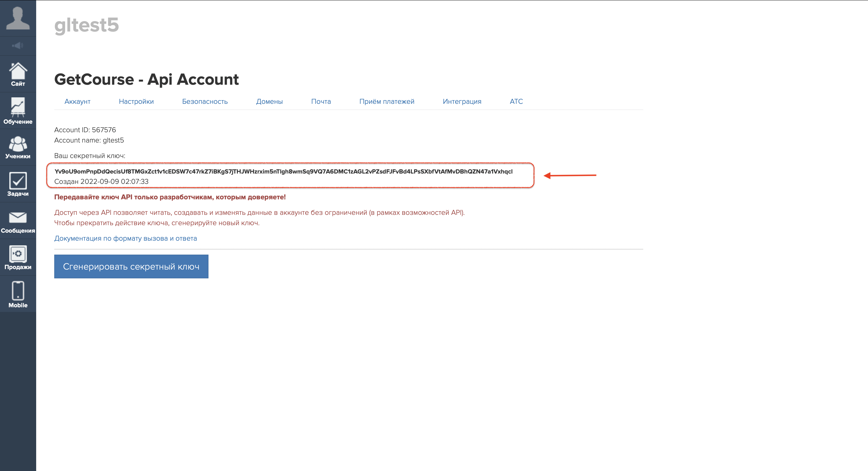Open Документация по формату вызова link
868x471 pixels.
pyautogui.click(x=125, y=238)
